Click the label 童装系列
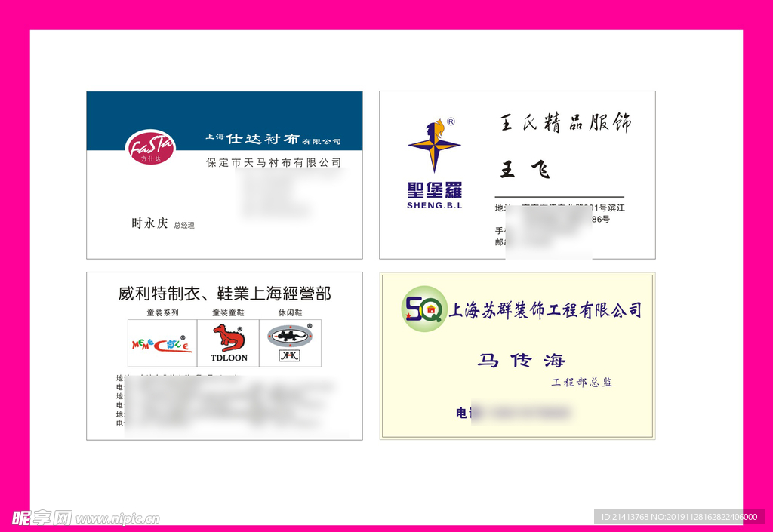773x532 pixels. 162,313
